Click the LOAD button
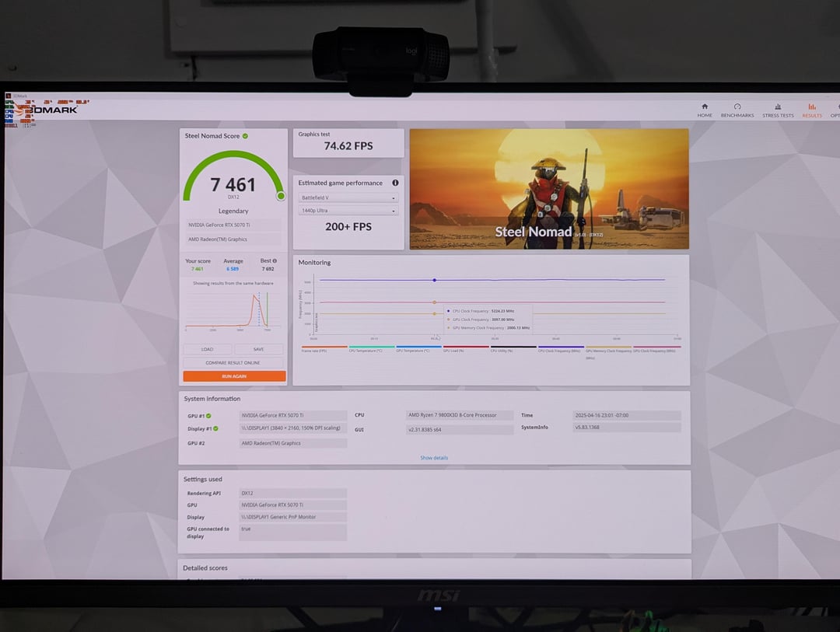This screenshot has height=632, width=840. [208, 349]
